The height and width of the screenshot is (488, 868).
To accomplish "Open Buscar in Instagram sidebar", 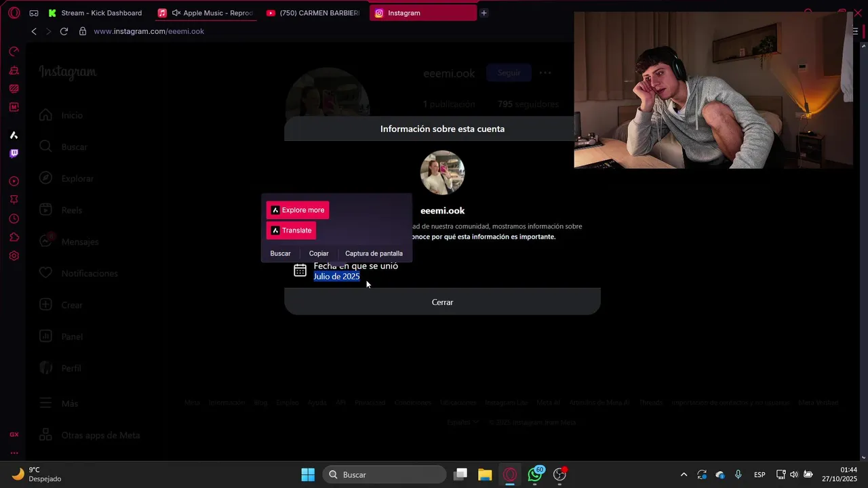I will pos(63,147).
